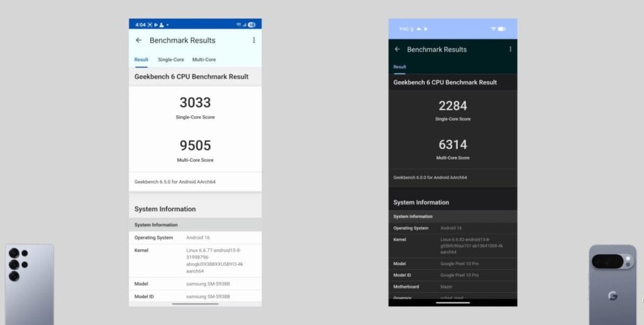Click the Google Pixel phone thumbnail image
The image size is (644, 325).
(613, 284)
